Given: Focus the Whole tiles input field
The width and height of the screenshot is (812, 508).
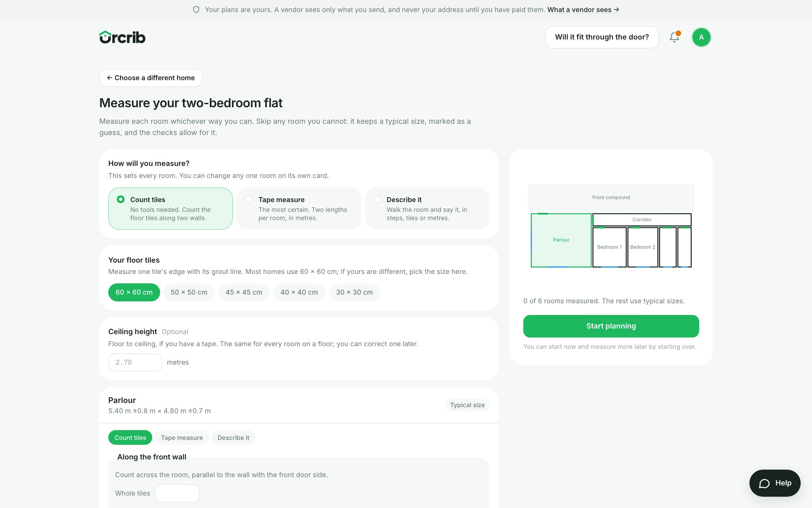Looking at the screenshot, I should pos(177,493).
